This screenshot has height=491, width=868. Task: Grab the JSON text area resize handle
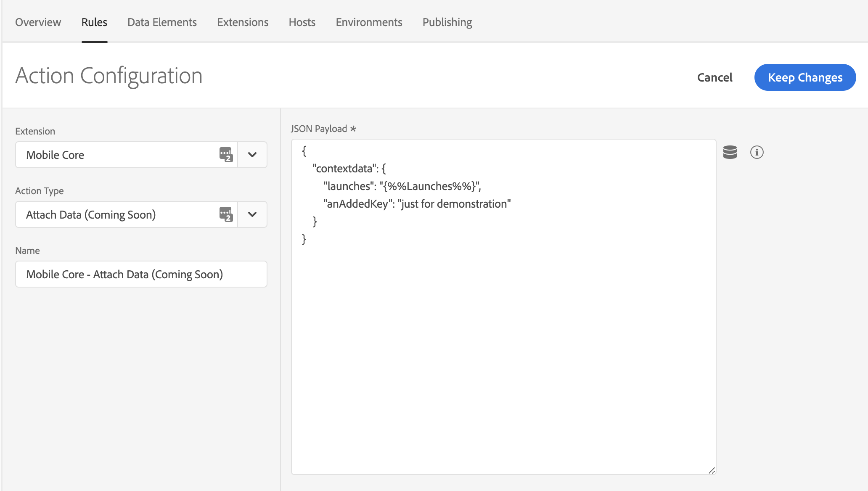pyautogui.click(x=712, y=470)
